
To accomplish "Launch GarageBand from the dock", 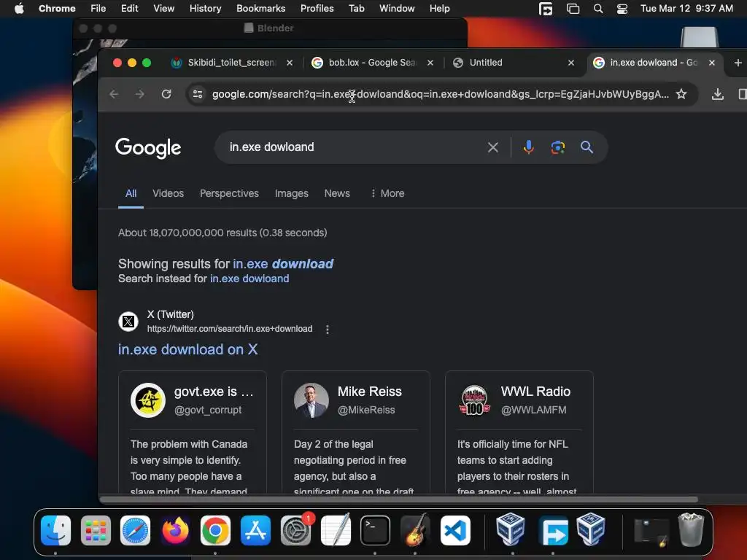I will (x=415, y=530).
